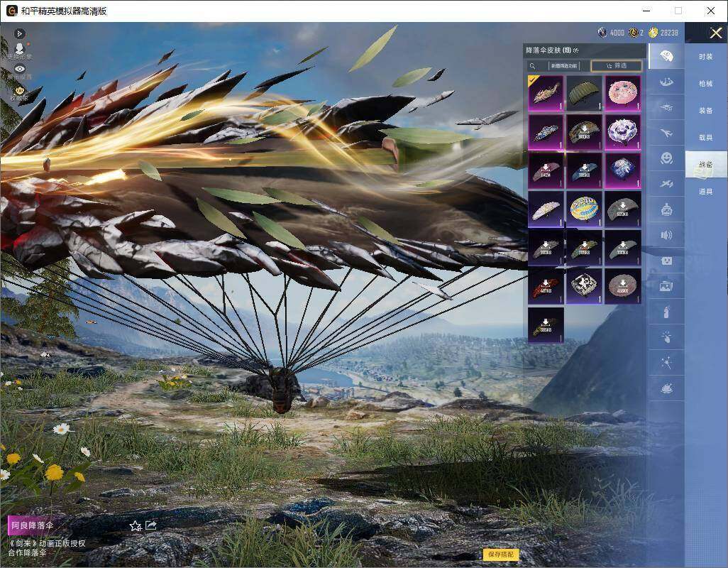
Task: Open the robot head category icon
Action: click(x=666, y=209)
